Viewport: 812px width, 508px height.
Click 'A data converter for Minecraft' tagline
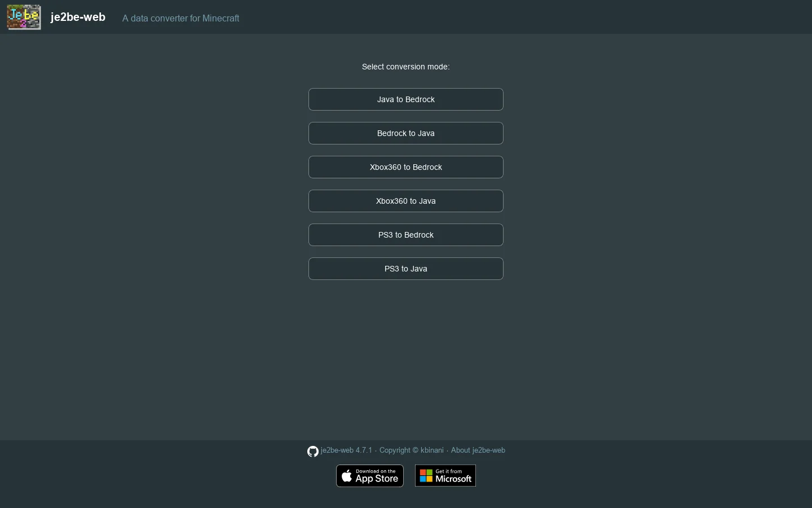(x=180, y=18)
